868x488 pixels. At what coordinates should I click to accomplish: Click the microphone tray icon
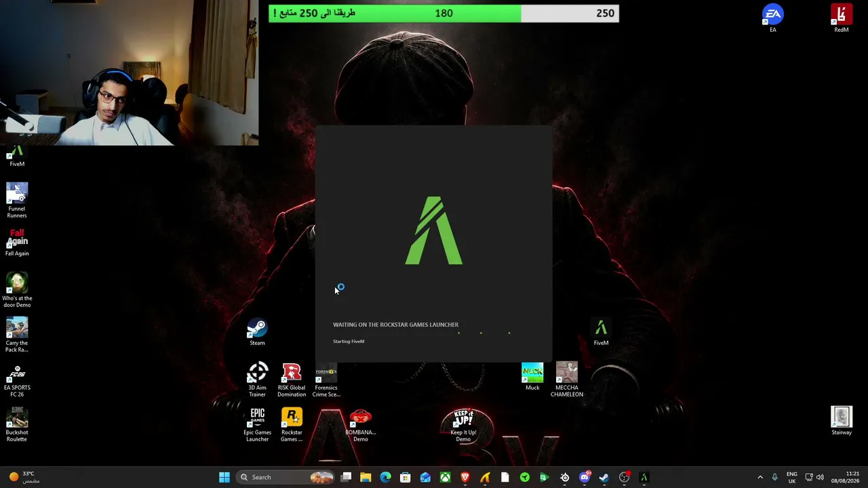[774, 477]
